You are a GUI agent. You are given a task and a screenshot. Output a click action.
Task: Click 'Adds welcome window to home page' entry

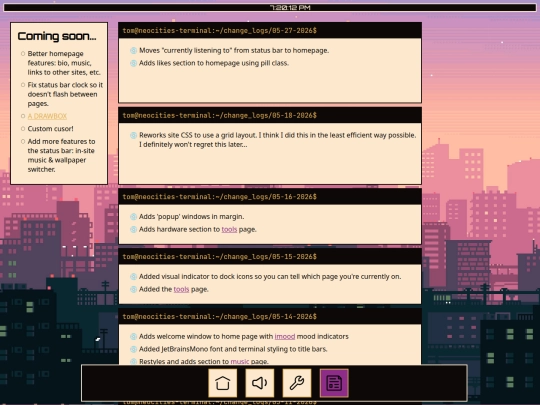pos(244,336)
